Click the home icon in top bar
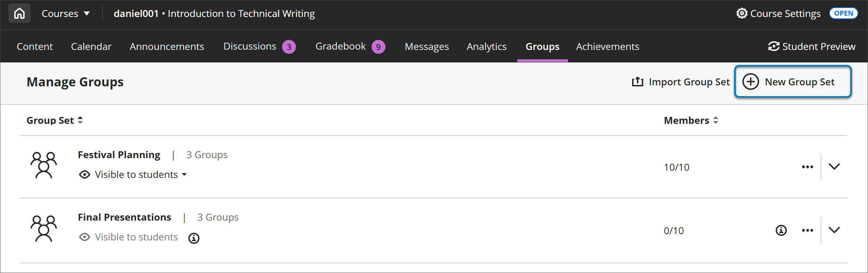The width and height of the screenshot is (868, 273). (19, 14)
